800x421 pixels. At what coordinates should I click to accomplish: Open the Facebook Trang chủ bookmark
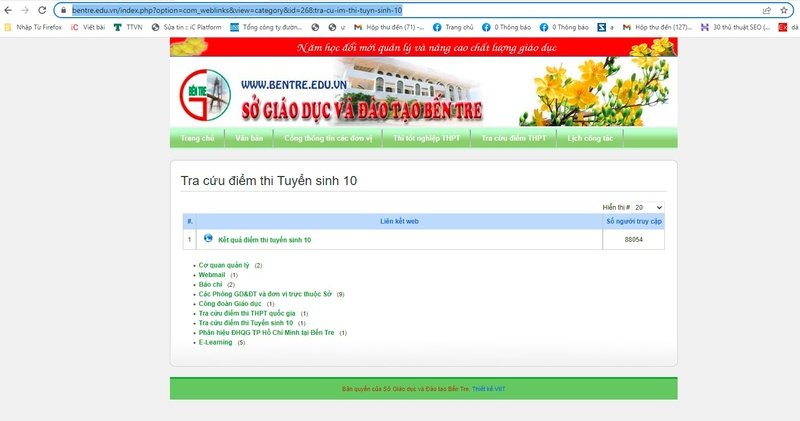(x=453, y=27)
